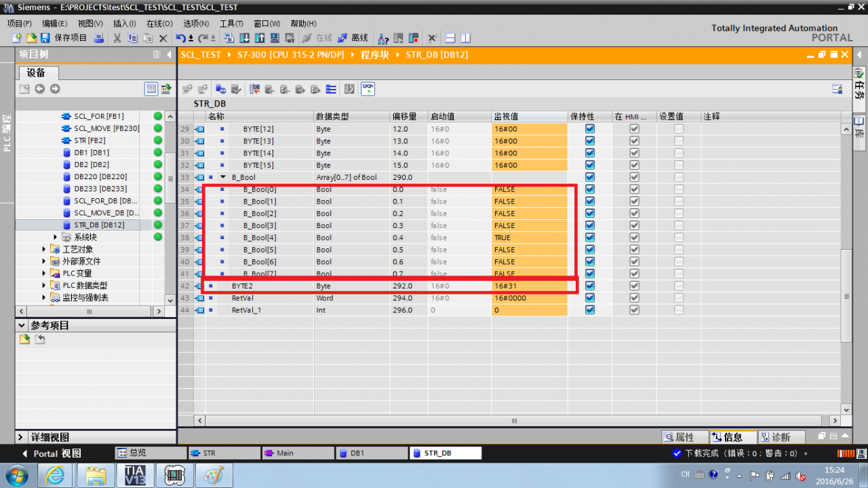Toggle HMI accessible checkbox for B_Bool[0]
The image size is (868, 488).
coord(634,189)
